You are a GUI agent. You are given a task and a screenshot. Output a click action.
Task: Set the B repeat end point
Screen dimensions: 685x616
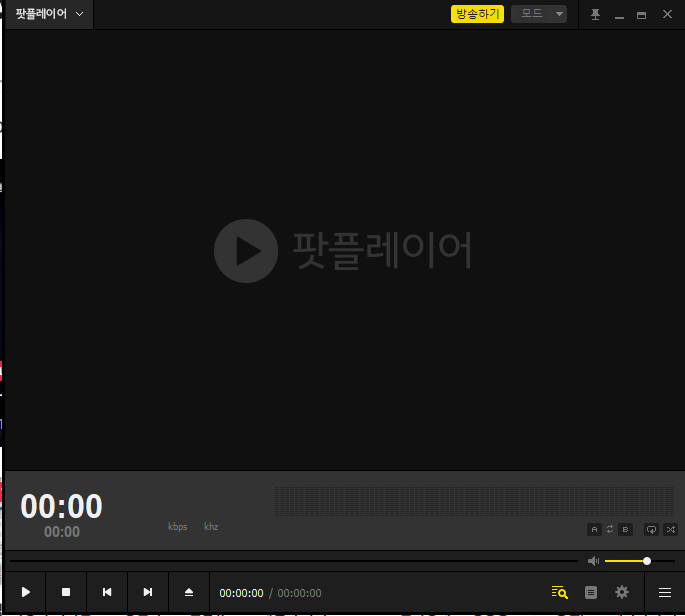point(625,529)
